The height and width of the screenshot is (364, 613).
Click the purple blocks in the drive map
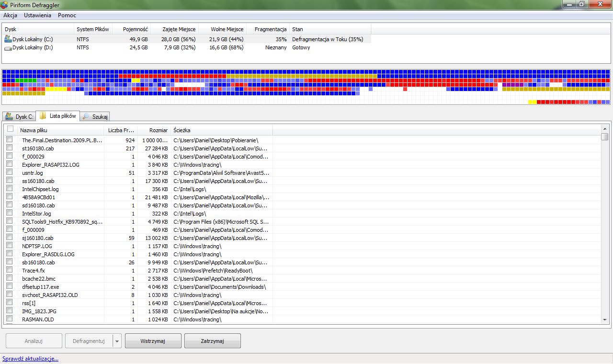coord(513,85)
